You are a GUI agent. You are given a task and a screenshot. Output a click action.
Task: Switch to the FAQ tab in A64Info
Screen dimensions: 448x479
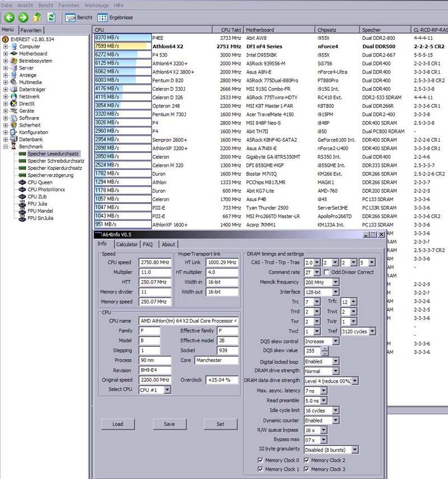click(147, 244)
